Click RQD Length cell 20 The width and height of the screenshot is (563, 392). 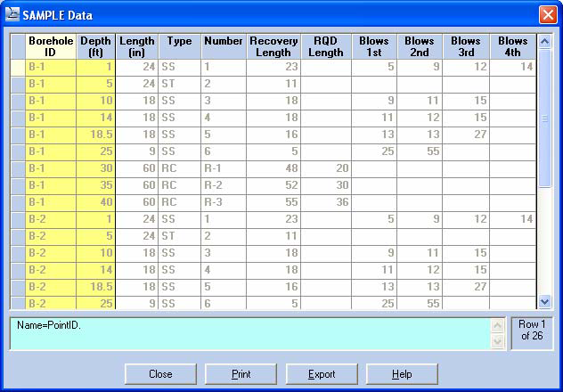[326, 168]
